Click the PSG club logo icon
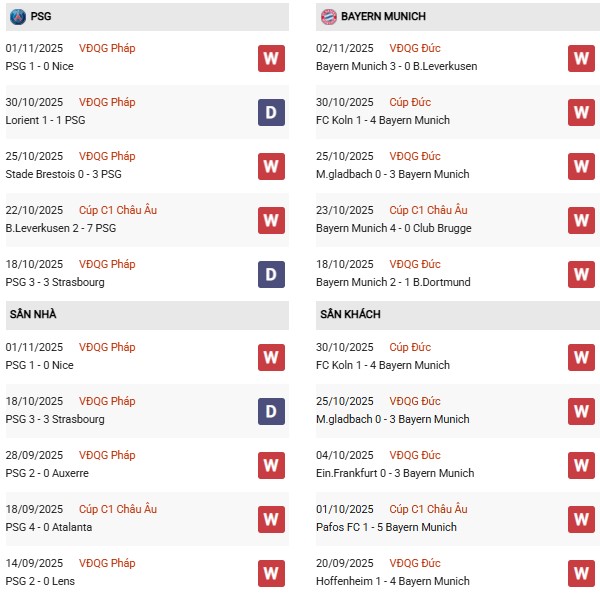The image size is (600, 594). 17,17
